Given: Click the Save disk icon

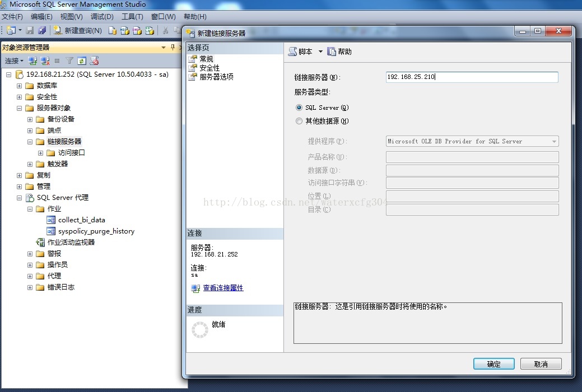Looking at the screenshot, I should (x=30, y=30).
